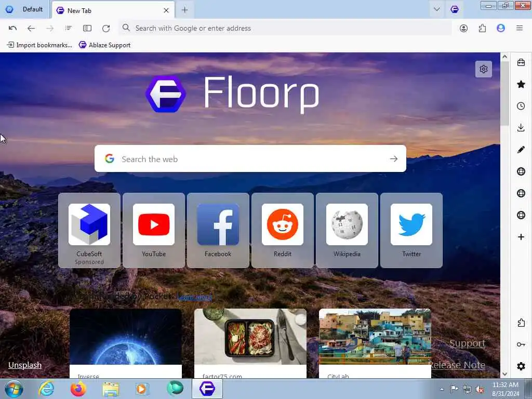Image resolution: width=532 pixels, height=399 pixels.
Task: Open the Wikipedia shortcut tile
Action: (347, 230)
